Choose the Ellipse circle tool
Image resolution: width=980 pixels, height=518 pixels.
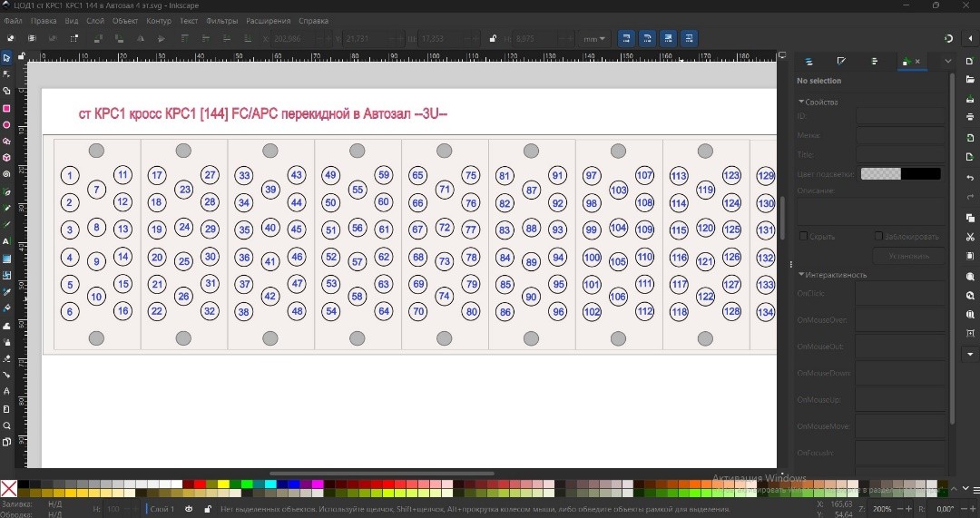pos(6,125)
